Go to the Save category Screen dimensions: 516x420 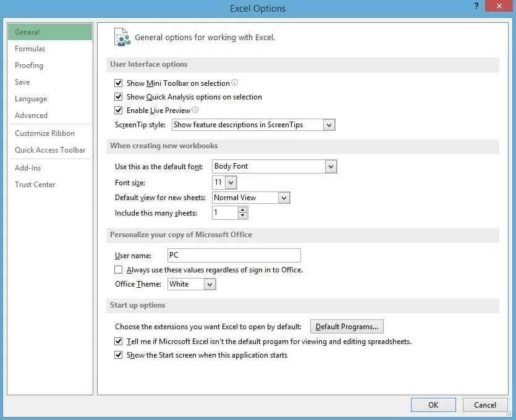tap(50, 82)
